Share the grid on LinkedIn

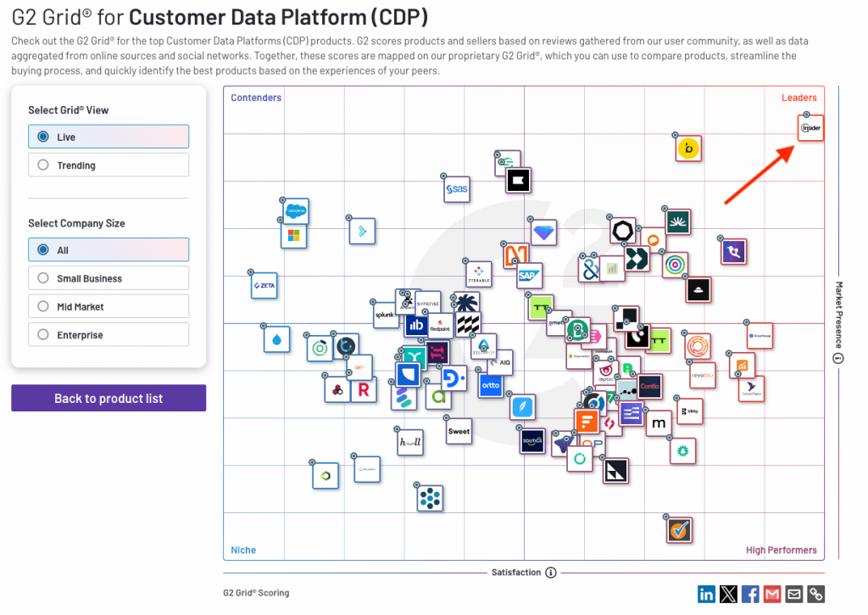pyautogui.click(x=706, y=594)
